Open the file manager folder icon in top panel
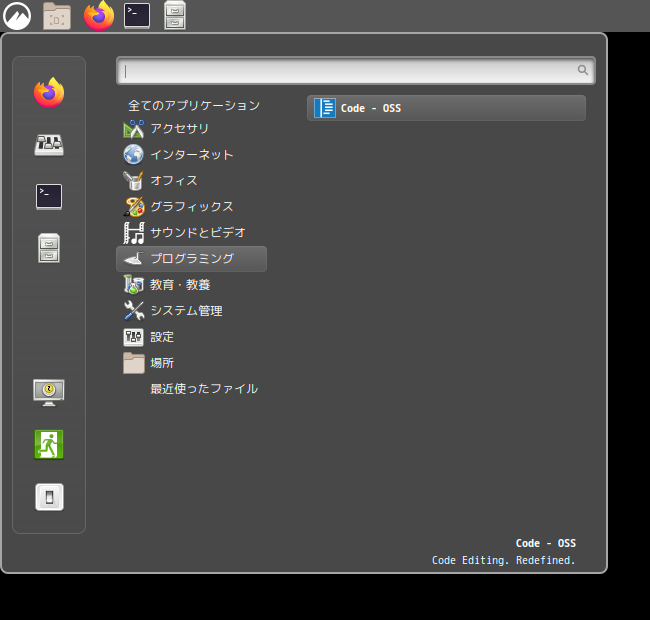650x620 pixels. point(57,16)
